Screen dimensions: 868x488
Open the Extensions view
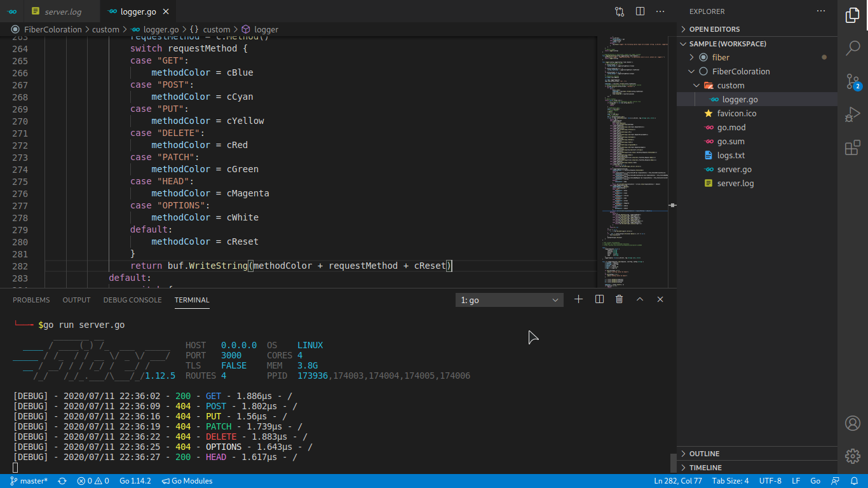(x=853, y=147)
